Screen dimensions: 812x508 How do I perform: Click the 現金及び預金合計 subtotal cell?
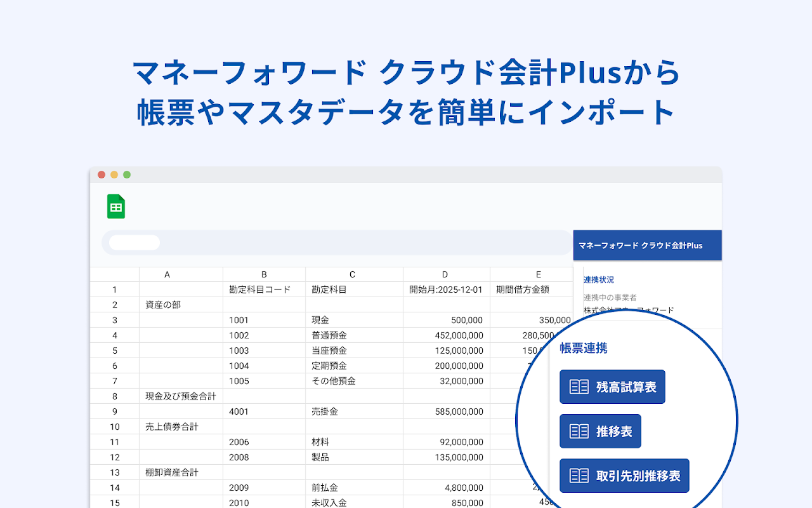tap(181, 396)
